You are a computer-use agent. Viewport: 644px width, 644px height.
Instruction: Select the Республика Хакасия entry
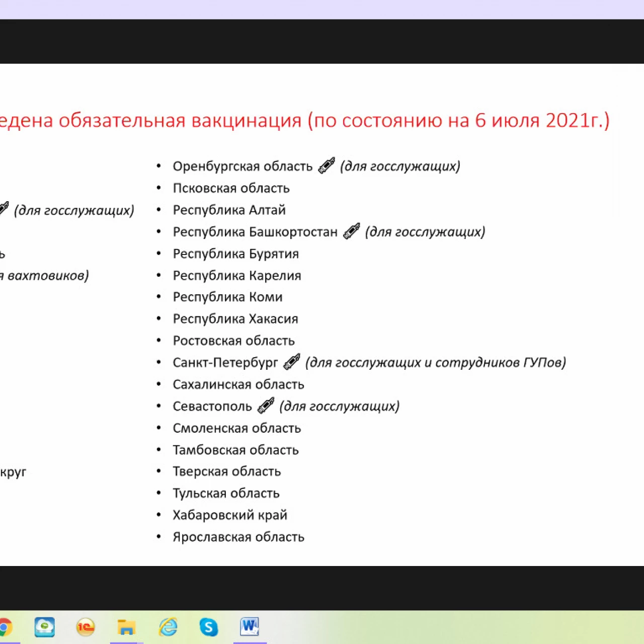(235, 319)
